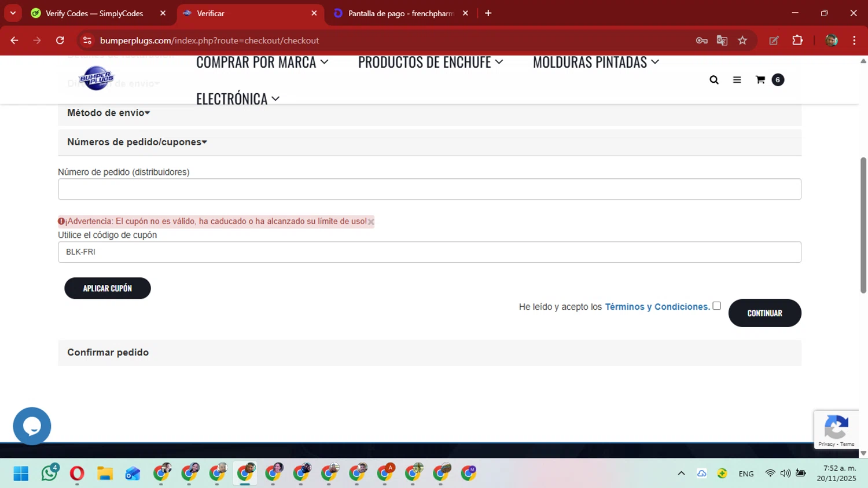This screenshot has height=488, width=868.
Task: Open the chat bubble widget
Action: coord(32,426)
